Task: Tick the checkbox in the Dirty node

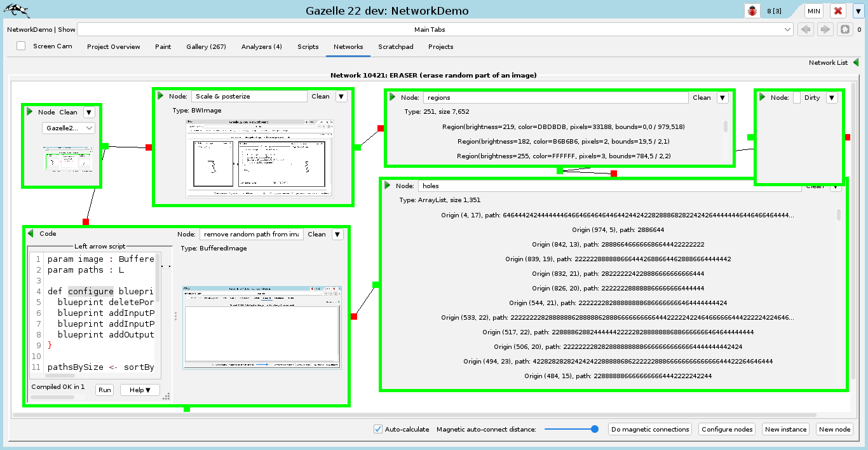Action: pyautogui.click(x=796, y=98)
